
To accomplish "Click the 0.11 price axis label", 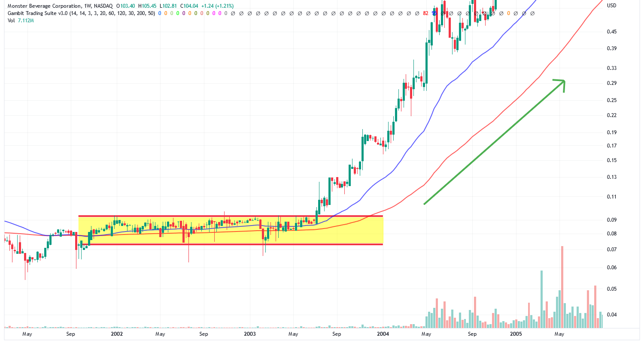I will point(612,197).
